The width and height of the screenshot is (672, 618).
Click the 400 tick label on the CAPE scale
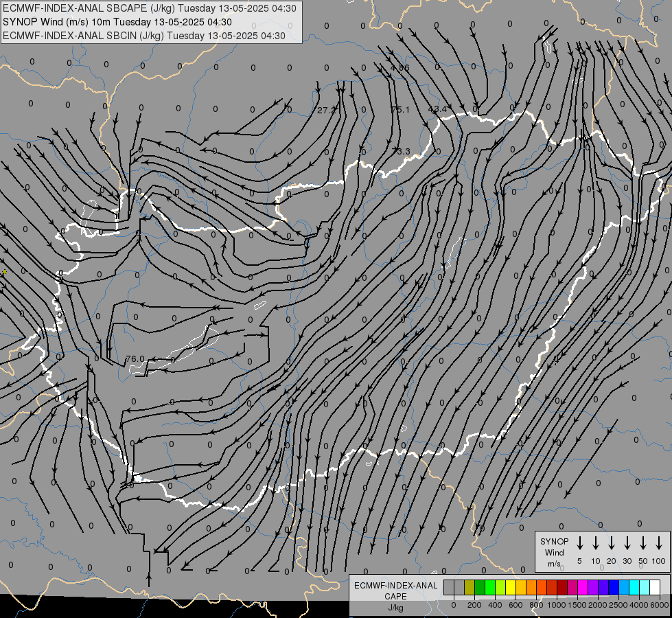click(495, 605)
